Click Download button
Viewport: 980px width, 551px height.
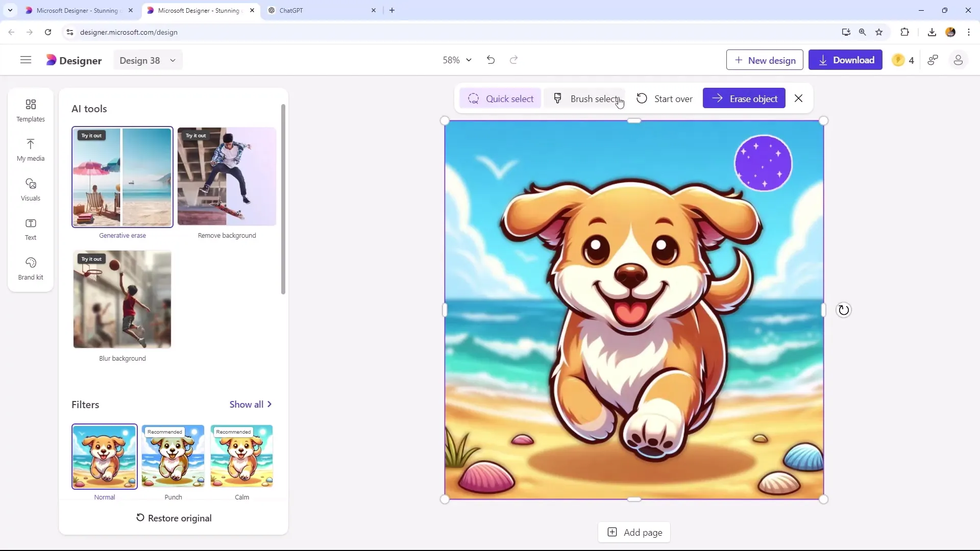pos(847,60)
